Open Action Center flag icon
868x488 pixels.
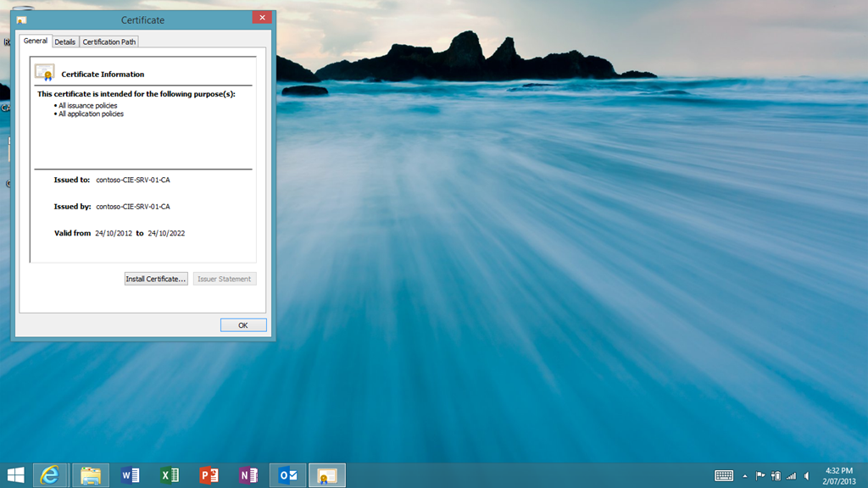pyautogui.click(x=760, y=476)
